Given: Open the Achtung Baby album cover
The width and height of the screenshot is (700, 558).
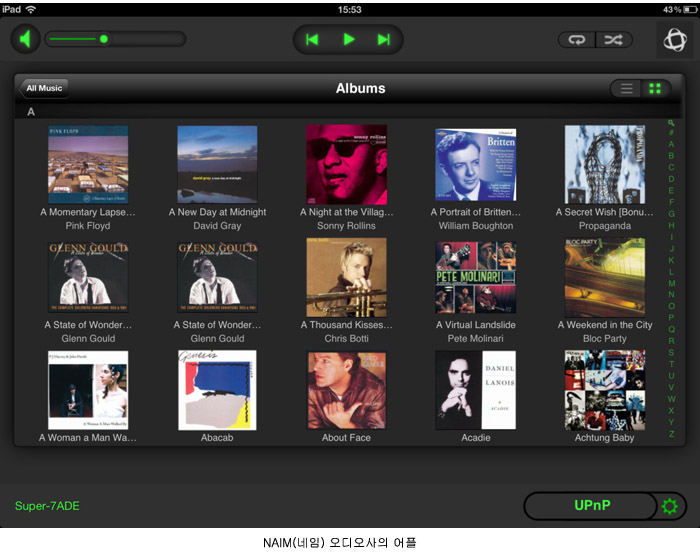Looking at the screenshot, I should (x=605, y=390).
